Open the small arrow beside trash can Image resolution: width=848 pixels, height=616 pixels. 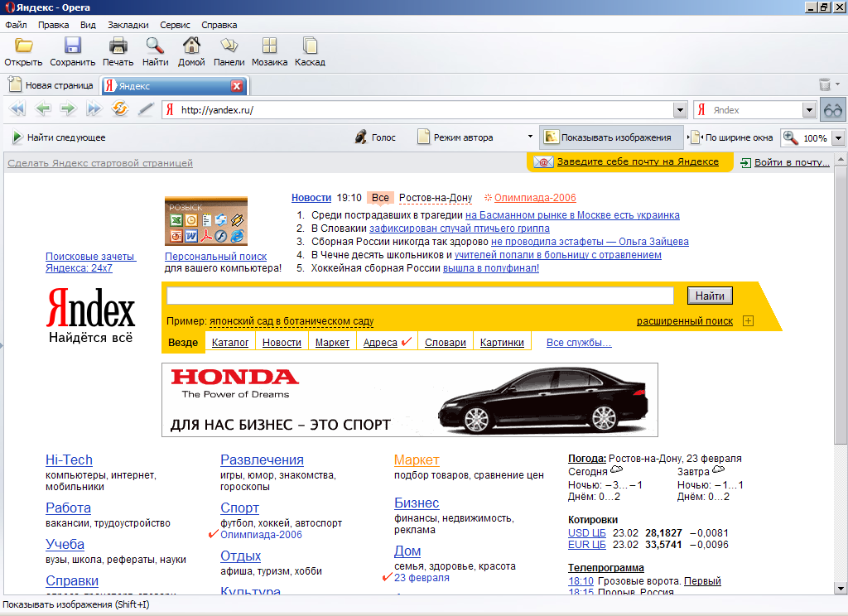[838, 84]
